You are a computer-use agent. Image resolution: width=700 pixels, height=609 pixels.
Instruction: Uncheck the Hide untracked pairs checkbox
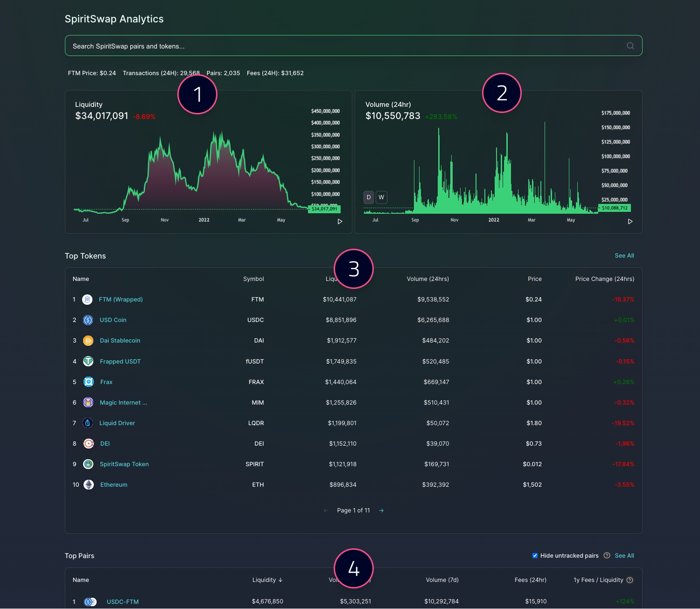click(535, 555)
